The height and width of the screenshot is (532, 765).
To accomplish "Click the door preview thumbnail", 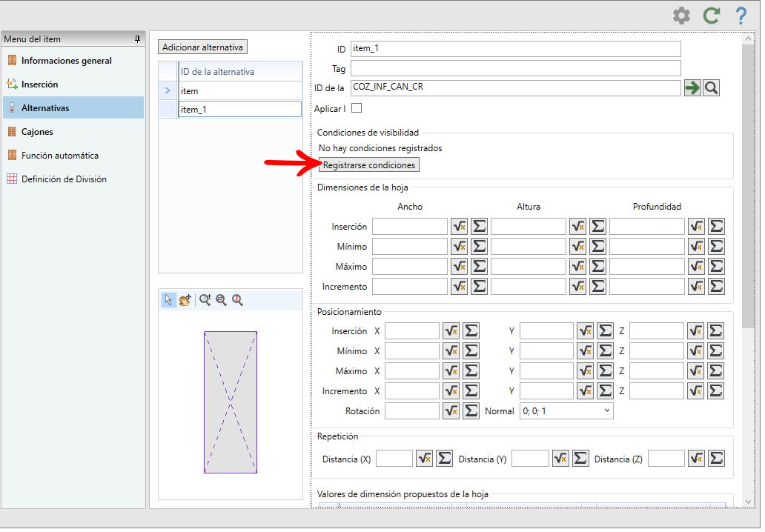I will 231,402.
